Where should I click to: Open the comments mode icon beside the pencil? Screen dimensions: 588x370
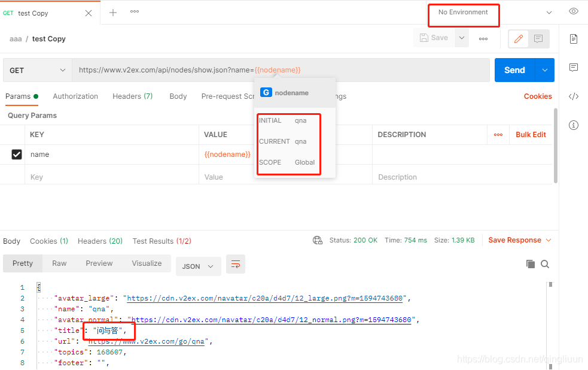click(x=538, y=39)
